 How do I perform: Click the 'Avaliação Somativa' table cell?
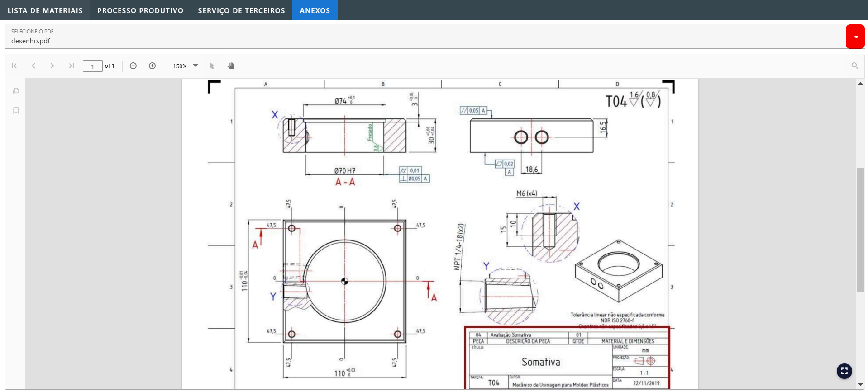(x=510, y=335)
